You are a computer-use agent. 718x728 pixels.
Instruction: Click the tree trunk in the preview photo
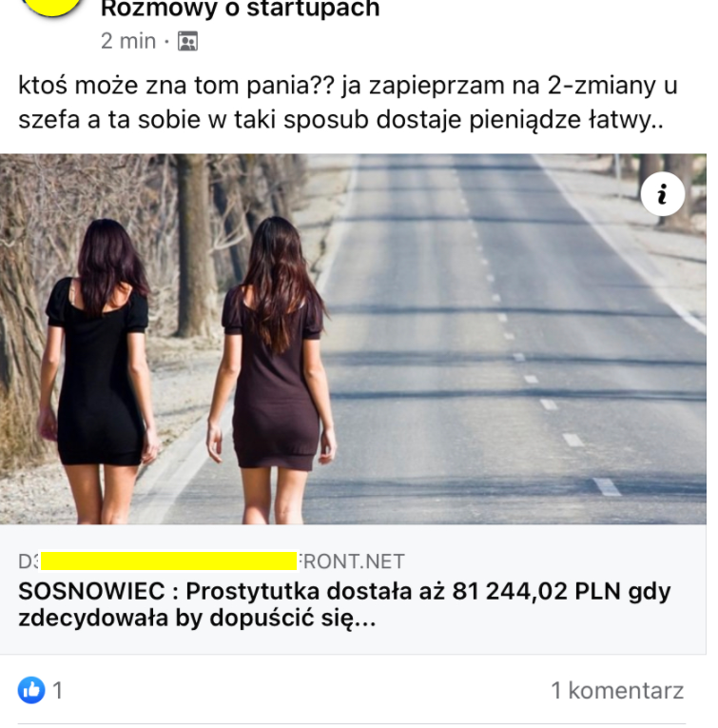(195, 246)
